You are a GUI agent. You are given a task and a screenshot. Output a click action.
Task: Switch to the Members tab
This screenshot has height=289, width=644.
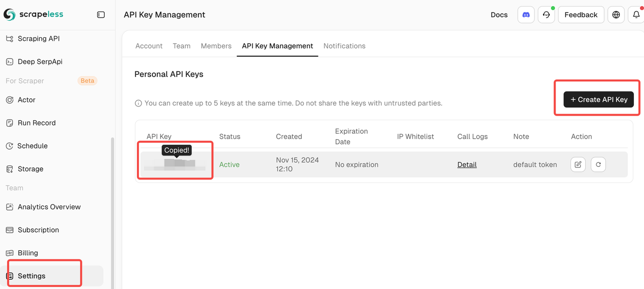(x=216, y=46)
